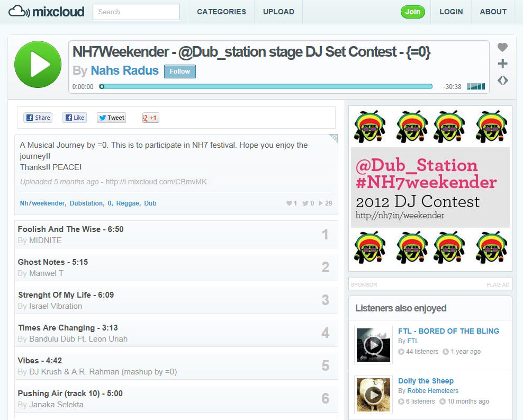
Task: Click the corner icon of description box
Action: [x=334, y=138]
